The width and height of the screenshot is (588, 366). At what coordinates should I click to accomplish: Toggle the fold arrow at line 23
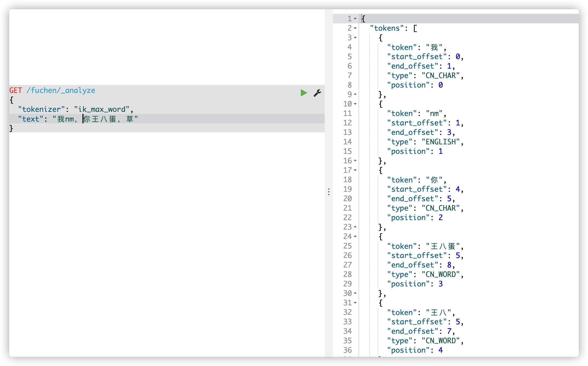point(355,227)
